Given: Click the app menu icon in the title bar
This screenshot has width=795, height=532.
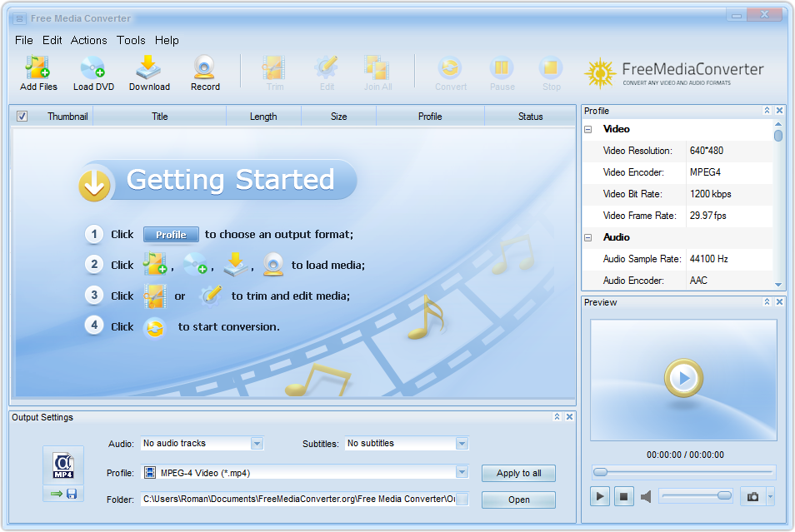Looking at the screenshot, I should pyautogui.click(x=19, y=19).
